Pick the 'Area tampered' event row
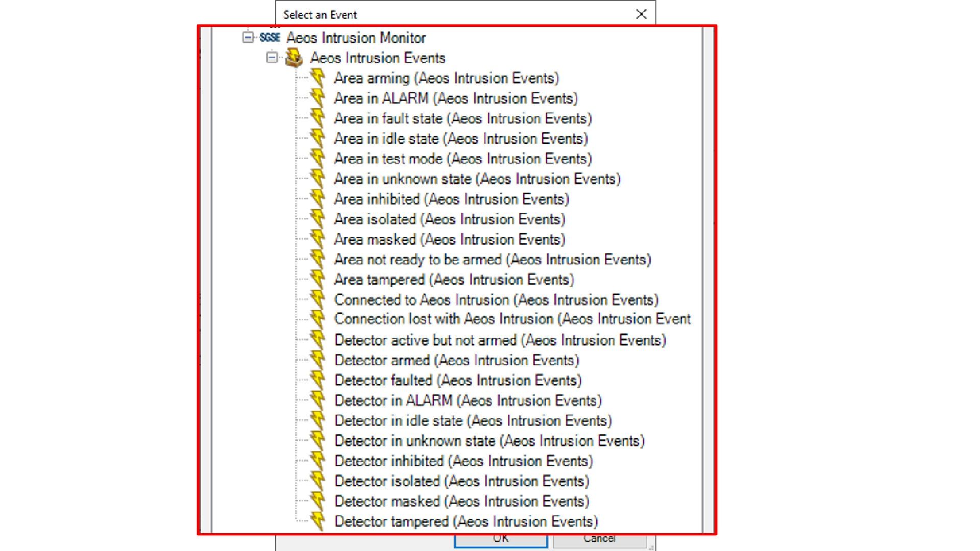The height and width of the screenshot is (551, 980). (x=454, y=280)
